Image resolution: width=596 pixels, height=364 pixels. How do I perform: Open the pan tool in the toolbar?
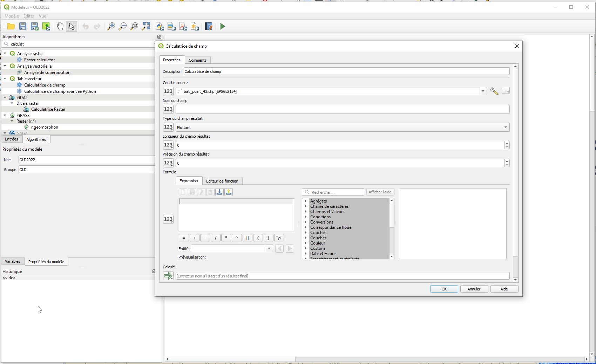[60, 26]
